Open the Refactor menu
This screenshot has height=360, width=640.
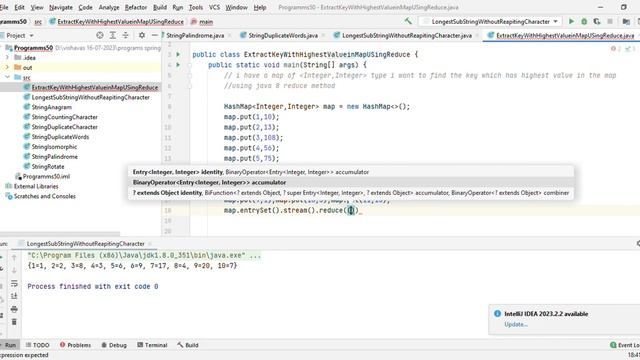click(136, 7)
